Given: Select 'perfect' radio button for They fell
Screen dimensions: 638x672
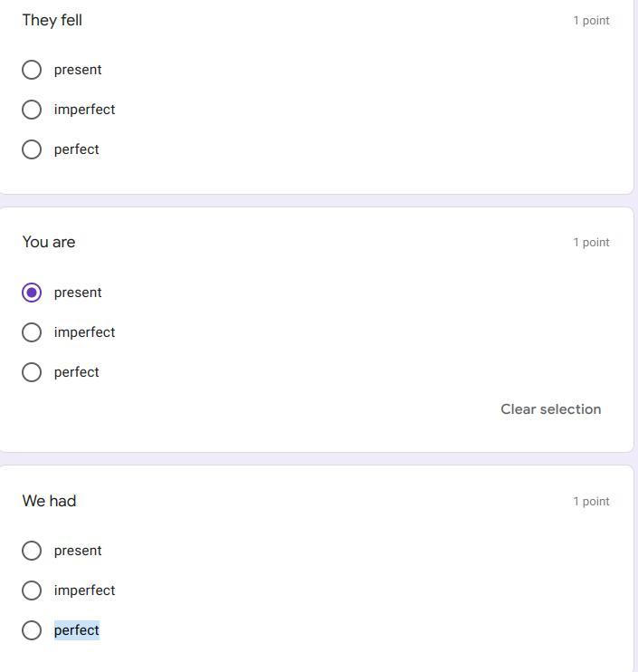Looking at the screenshot, I should tap(32, 149).
